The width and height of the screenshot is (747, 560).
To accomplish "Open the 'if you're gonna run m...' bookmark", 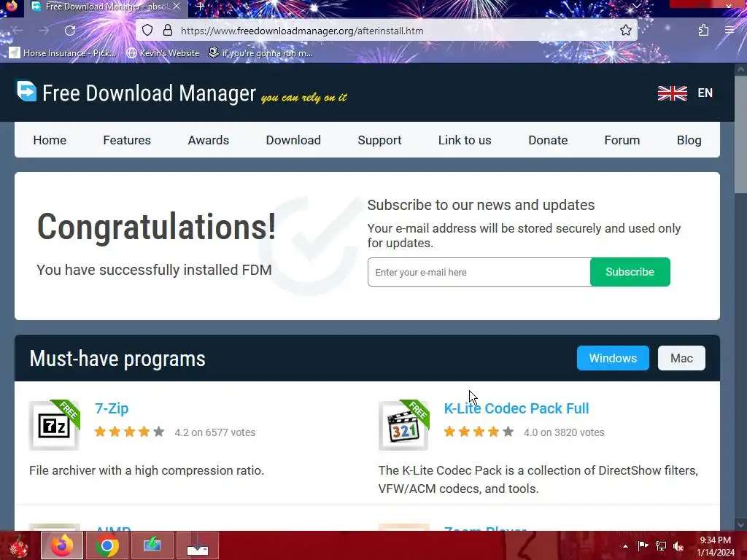I will (260, 52).
